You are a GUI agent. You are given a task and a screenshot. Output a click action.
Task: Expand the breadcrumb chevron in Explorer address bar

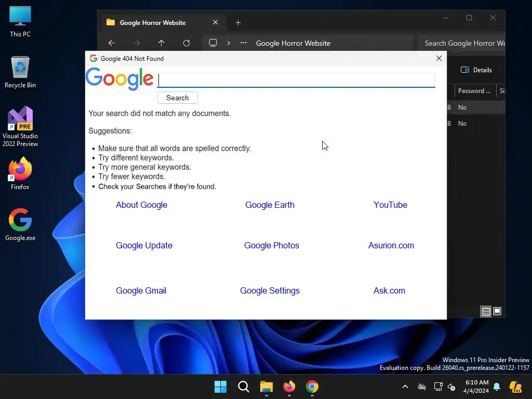pos(229,43)
